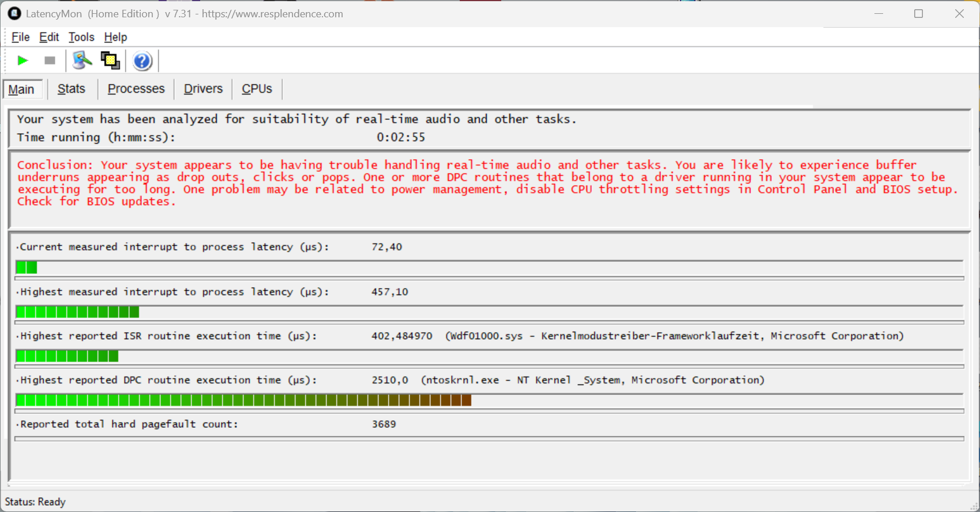This screenshot has width=980, height=512.
Task: Click the yellow overlapping windows toolbar icon
Action: click(110, 61)
